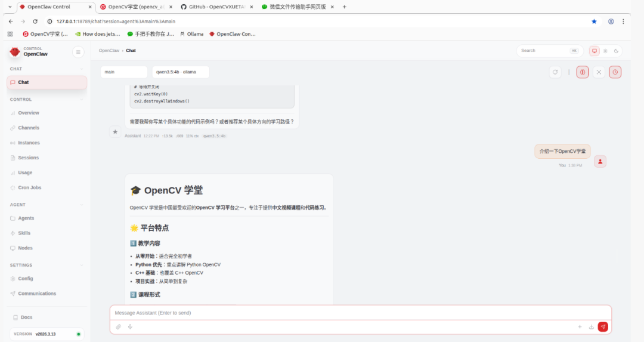Toggle the focus mode icon button
This screenshot has height=342, width=644.
tap(599, 72)
